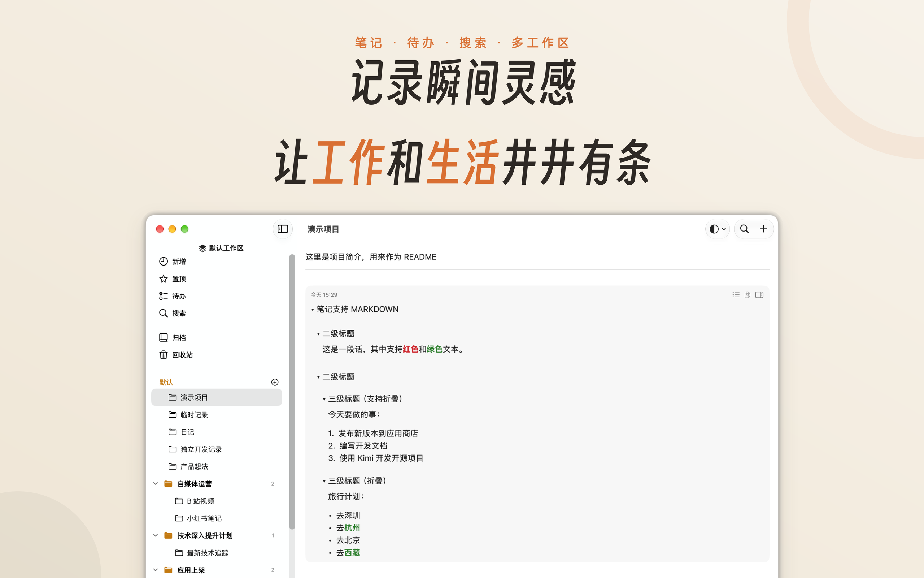Click the clock icon beside 新增
This screenshot has width=924, height=578.
click(164, 262)
